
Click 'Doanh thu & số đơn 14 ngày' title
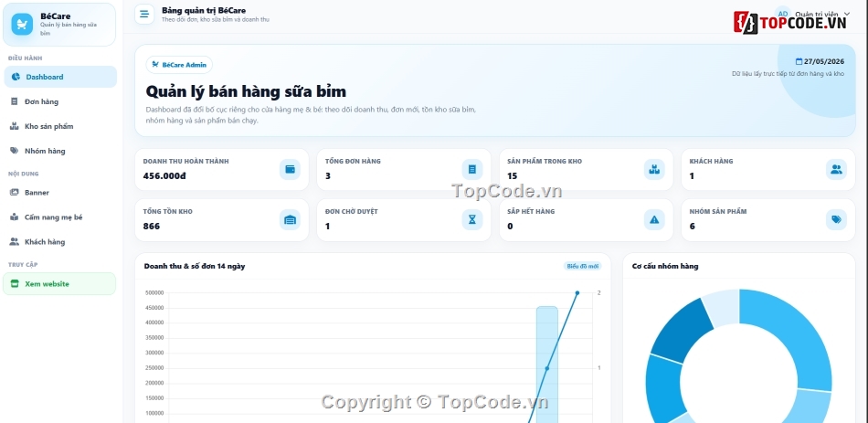click(x=195, y=266)
